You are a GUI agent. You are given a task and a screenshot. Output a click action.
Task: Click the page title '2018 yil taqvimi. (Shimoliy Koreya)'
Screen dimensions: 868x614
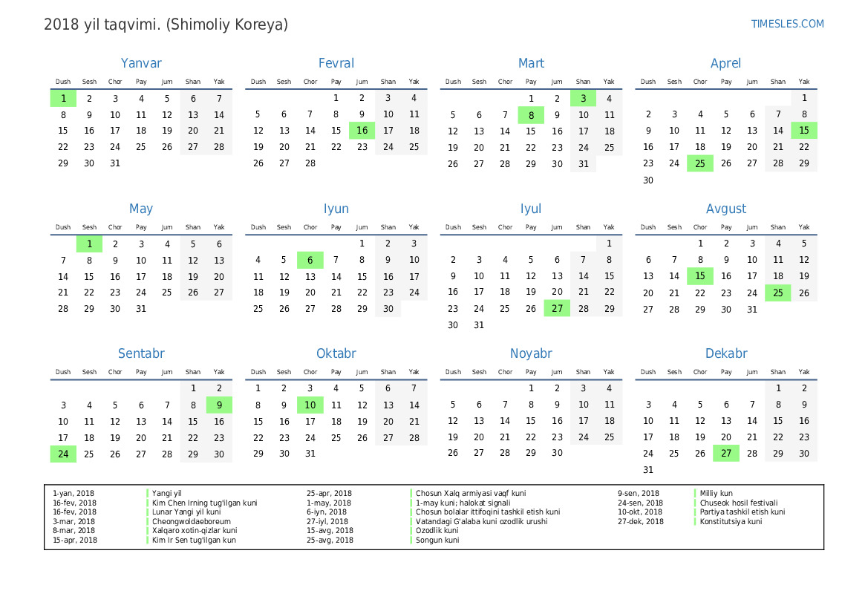pos(166,25)
